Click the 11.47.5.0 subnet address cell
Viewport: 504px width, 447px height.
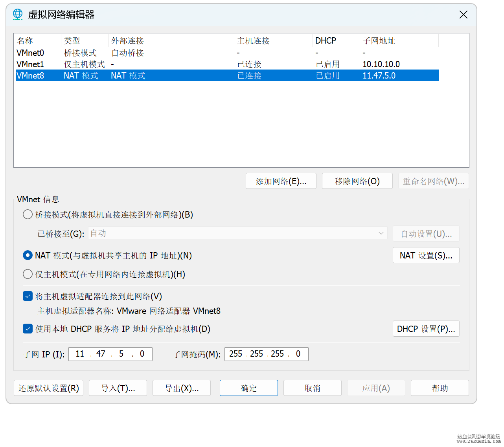point(379,75)
